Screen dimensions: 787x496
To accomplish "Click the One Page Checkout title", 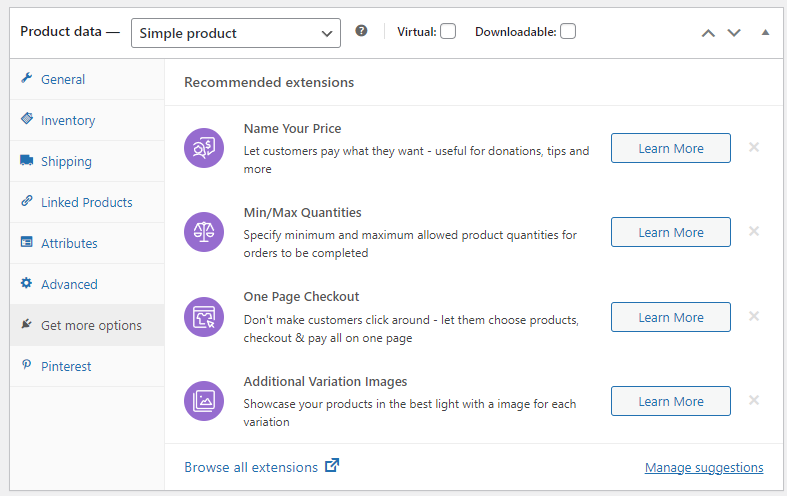I will point(301,297).
